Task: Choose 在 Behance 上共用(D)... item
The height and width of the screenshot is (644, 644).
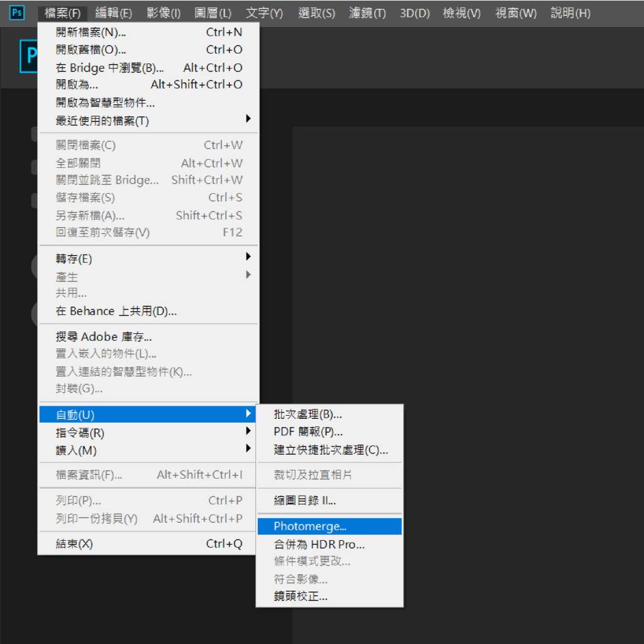Action: (148, 311)
